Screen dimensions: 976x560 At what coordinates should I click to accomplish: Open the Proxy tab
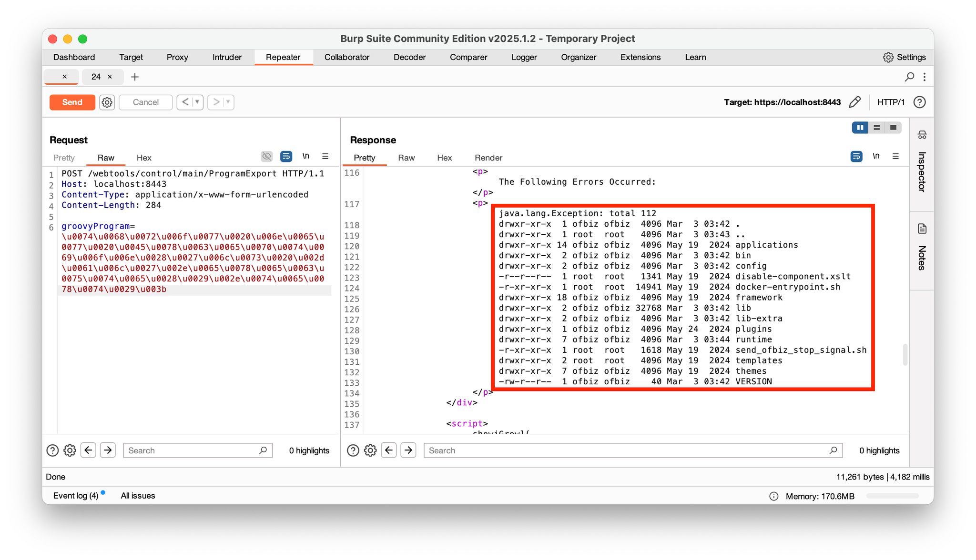[x=177, y=57]
